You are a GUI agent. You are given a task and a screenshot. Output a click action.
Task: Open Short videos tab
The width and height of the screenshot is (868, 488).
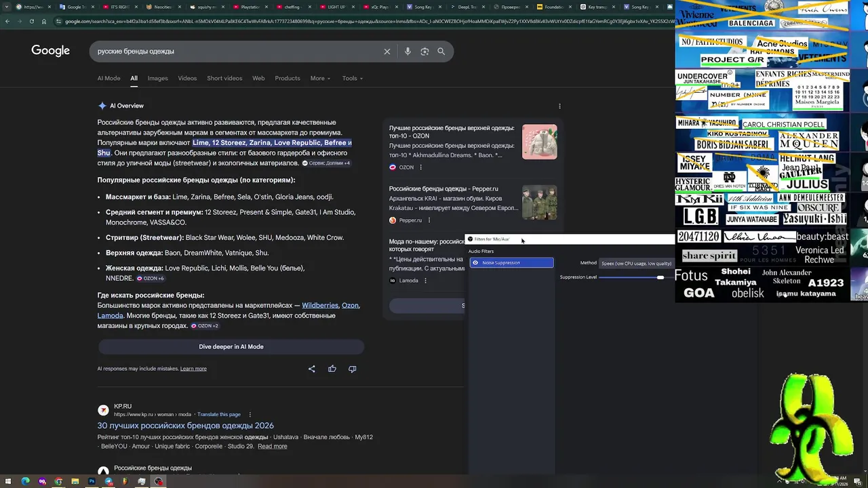[x=224, y=78]
